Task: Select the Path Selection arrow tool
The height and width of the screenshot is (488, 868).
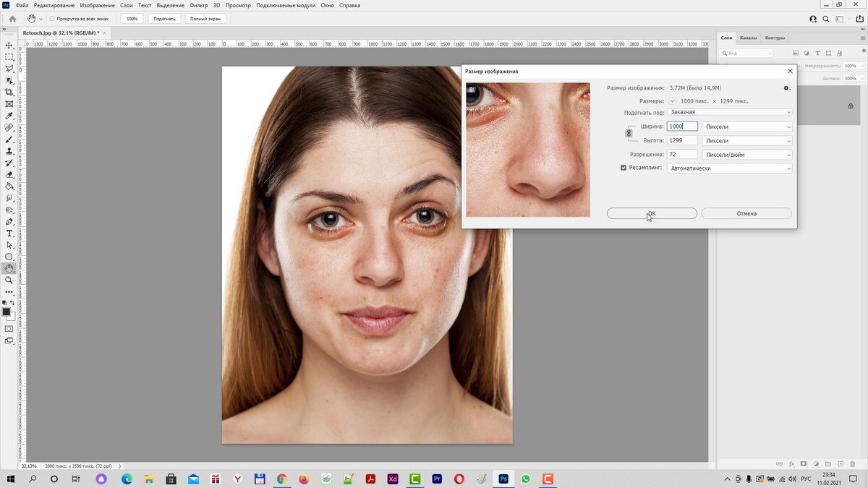Action: point(9,245)
